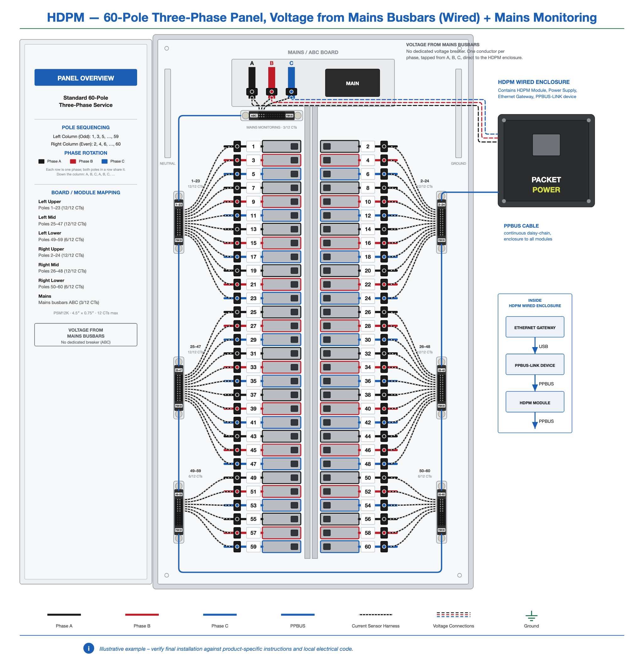Click the Phase A swatch in Phase Rotation
Screen dimensions: 644x663
(x=41, y=161)
